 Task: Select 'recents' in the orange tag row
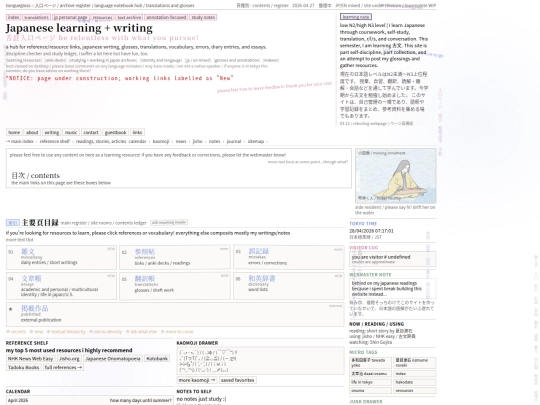click(18, 332)
